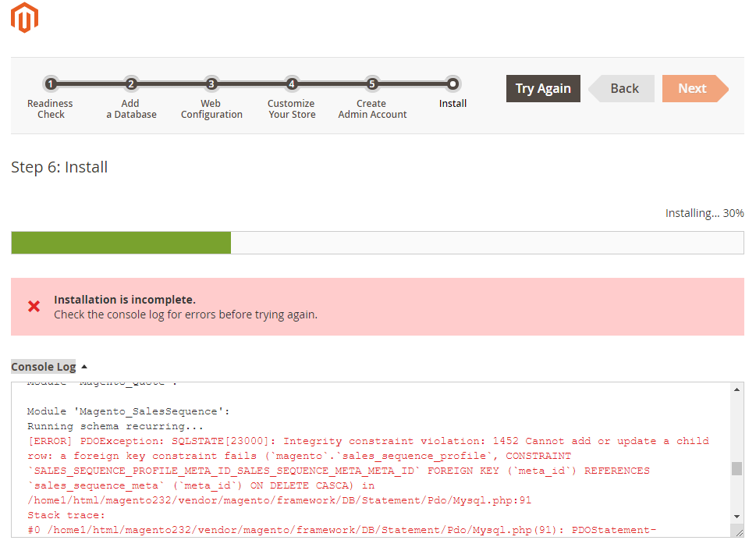The height and width of the screenshot is (551, 756).
Task: Select step 1 Readiness Check marker
Action: [x=51, y=84]
